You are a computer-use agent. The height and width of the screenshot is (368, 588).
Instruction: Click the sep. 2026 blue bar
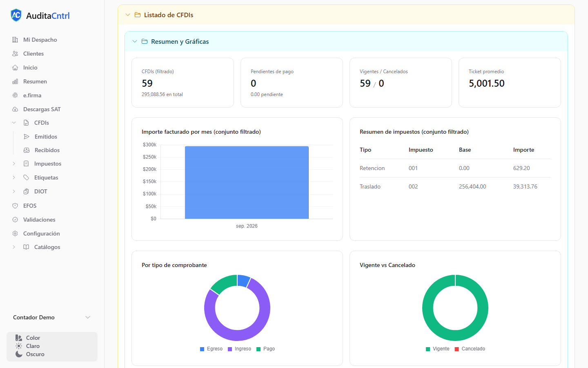pos(247,182)
